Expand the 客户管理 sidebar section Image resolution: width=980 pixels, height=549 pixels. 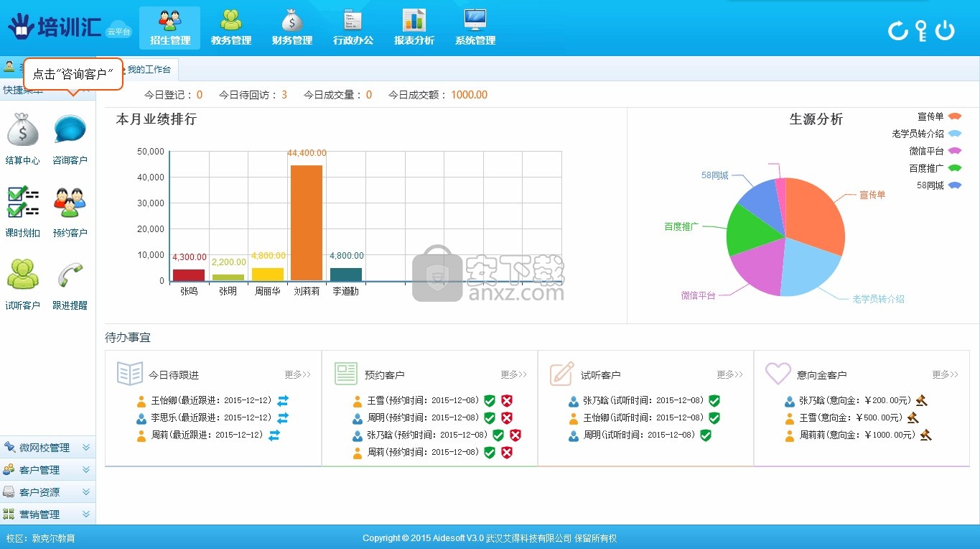(x=47, y=470)
